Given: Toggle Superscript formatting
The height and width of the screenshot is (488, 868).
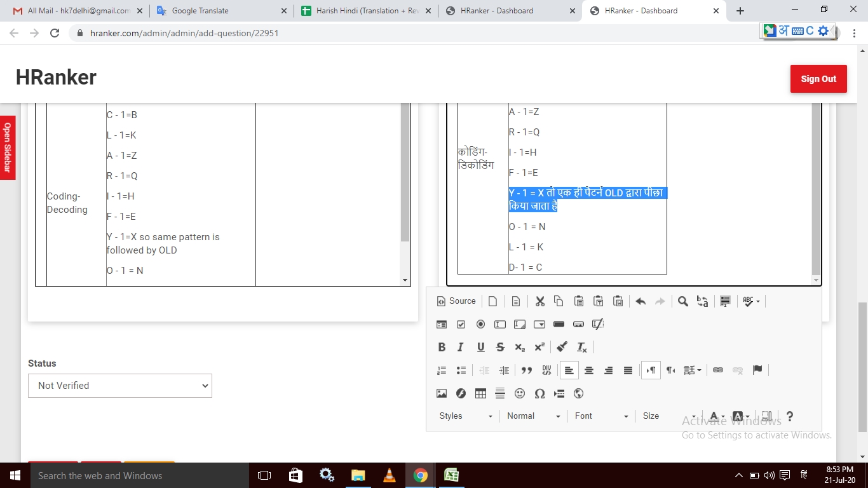Looking at the screenshot, I should click(539, 347).
